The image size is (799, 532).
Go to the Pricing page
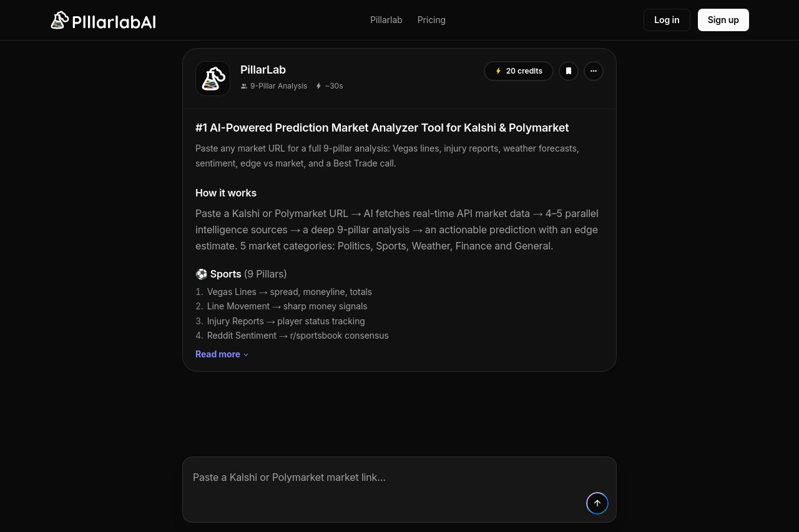point(431,20)
